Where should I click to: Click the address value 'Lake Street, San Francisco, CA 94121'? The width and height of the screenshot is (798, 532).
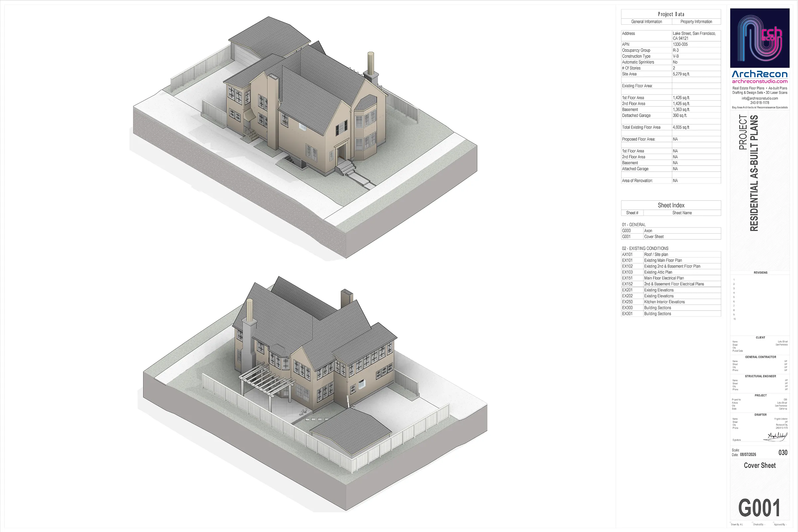point(694,36)
